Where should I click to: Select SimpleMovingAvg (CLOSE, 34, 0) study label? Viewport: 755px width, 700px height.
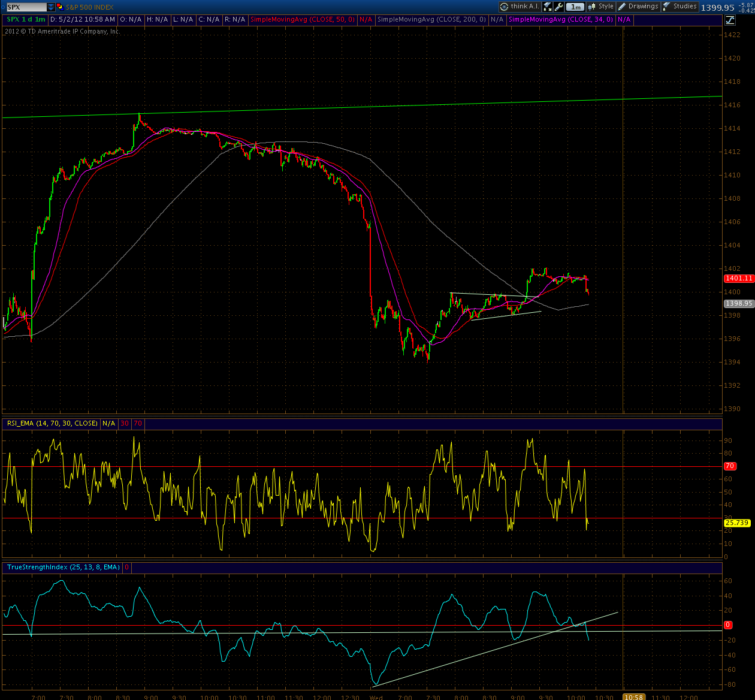[561, 20]
